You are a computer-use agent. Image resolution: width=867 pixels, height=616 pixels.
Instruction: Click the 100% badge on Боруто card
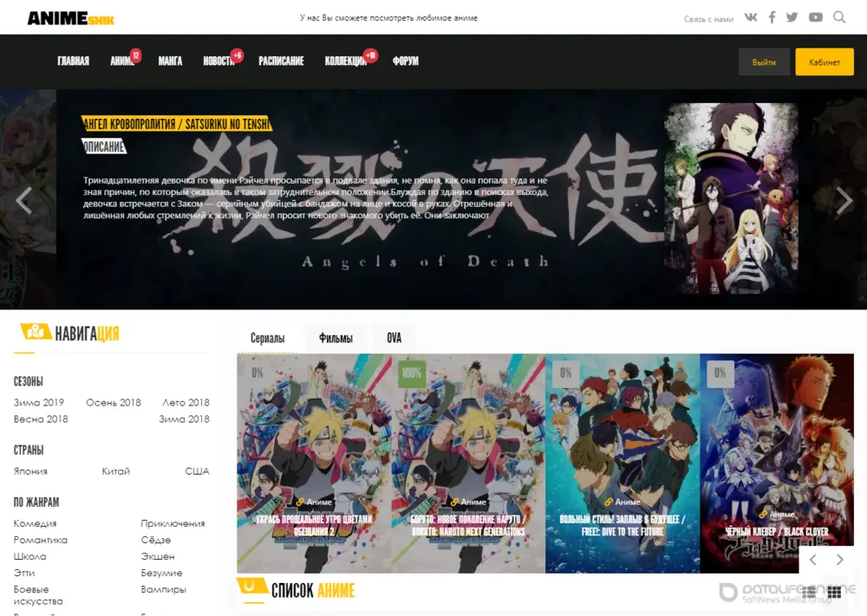(411, 373)
